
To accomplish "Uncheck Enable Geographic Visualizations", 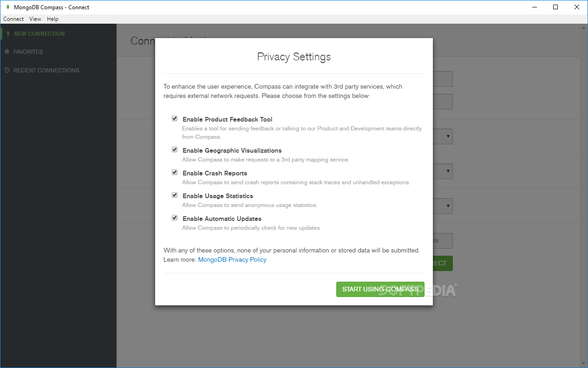I will click(175, 149).
